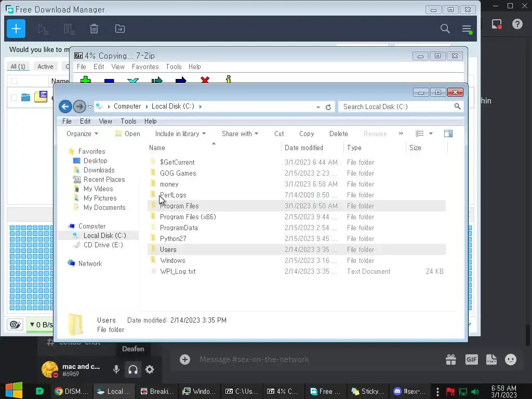Click the move to folder icon
Image resolution: width=532 pixels, height=399 pixels.
[120, 29]
